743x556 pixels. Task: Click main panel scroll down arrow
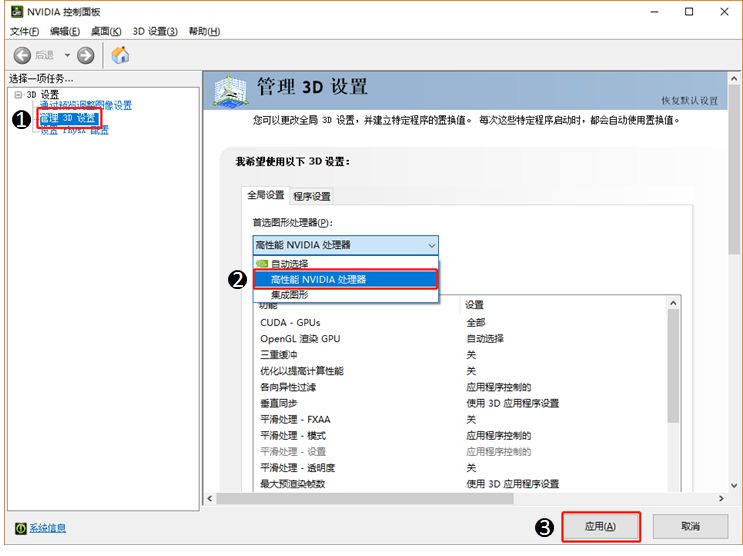point(734,485)
